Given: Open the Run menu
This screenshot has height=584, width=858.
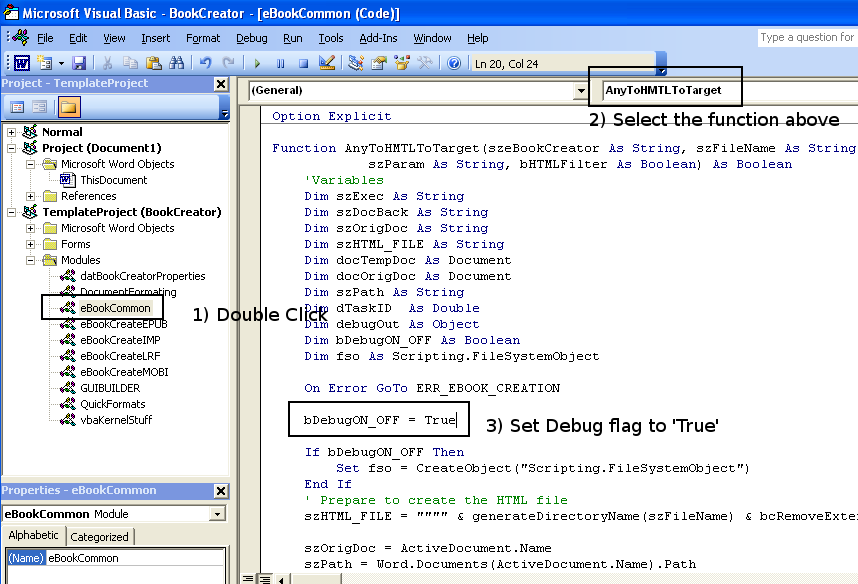Looking at the screenshot, I should coord(293,38).
